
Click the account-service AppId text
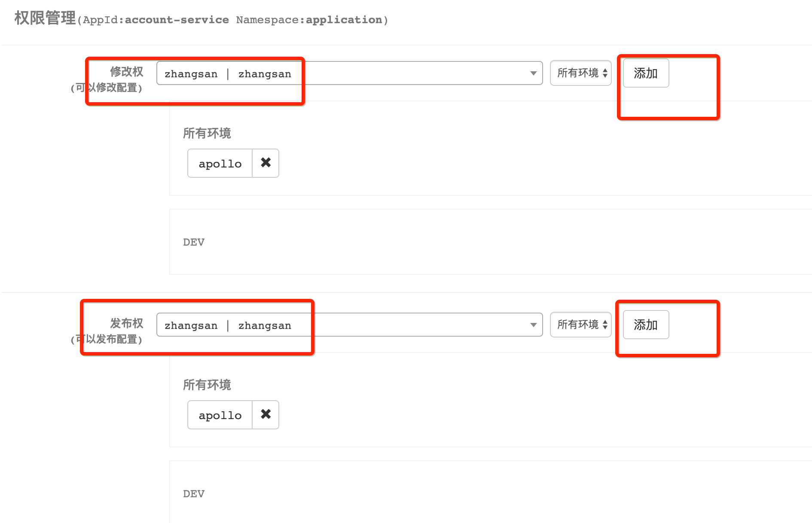[x=177, y=20]
